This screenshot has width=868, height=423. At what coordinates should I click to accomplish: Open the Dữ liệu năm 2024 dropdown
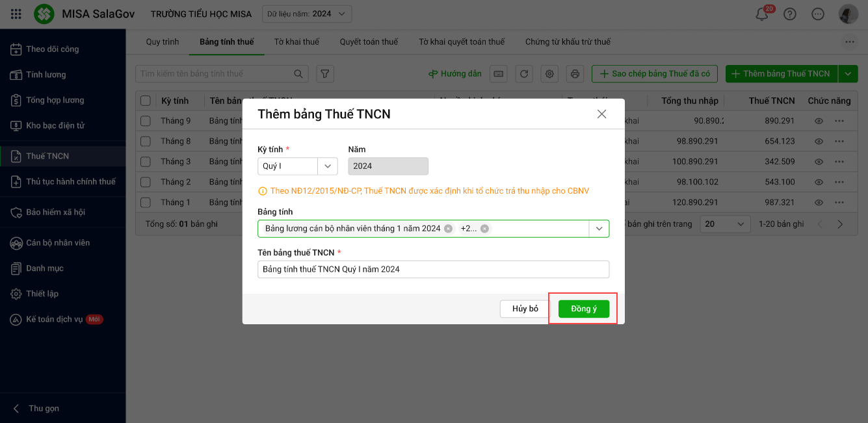307,14
